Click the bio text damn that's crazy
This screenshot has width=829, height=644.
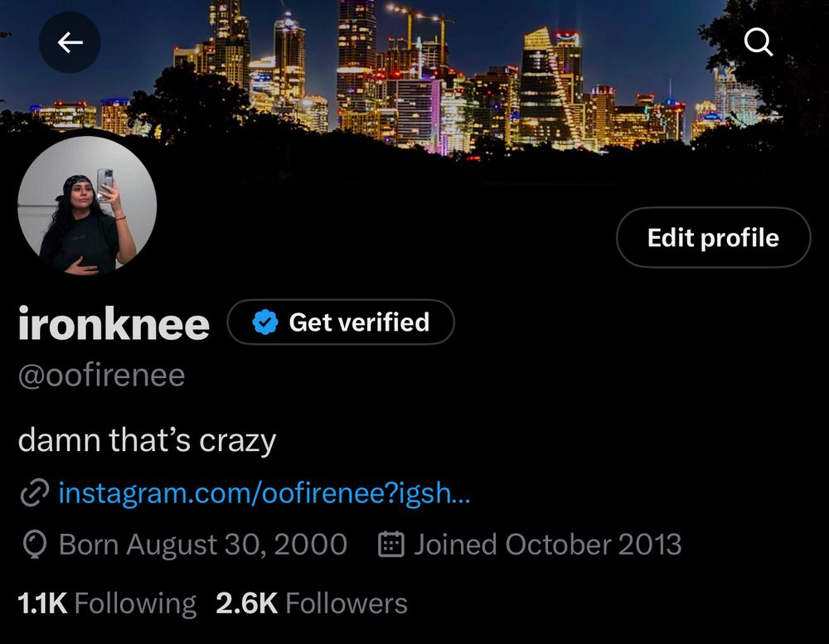(147, 440)
